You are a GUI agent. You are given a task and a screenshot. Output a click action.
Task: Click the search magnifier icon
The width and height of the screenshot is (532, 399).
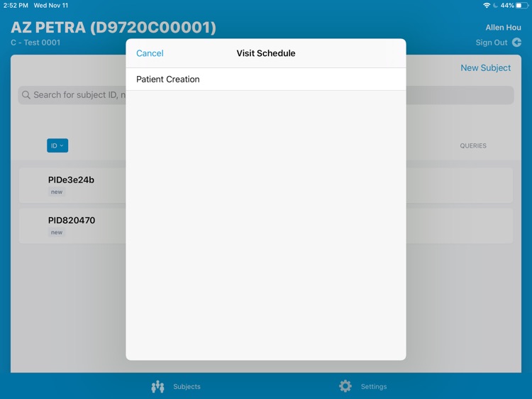26,95
